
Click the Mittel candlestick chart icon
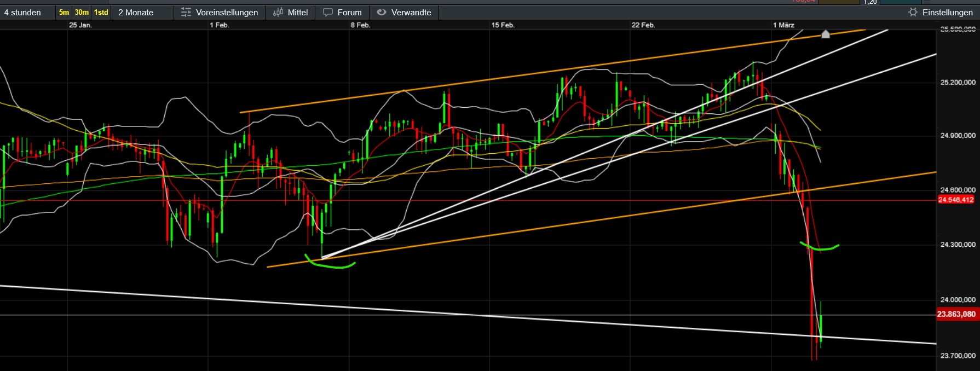click(x=278, y=12)
